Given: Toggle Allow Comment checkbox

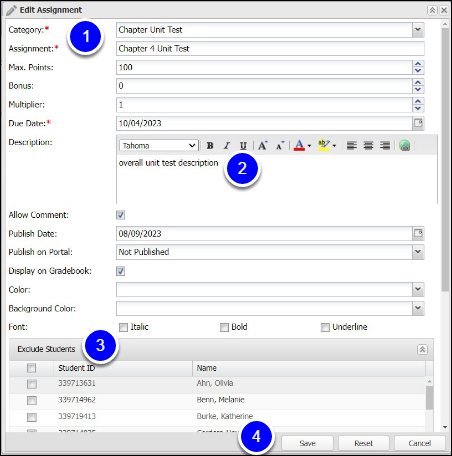Looking at the screenshot, I should coord(121,215).
